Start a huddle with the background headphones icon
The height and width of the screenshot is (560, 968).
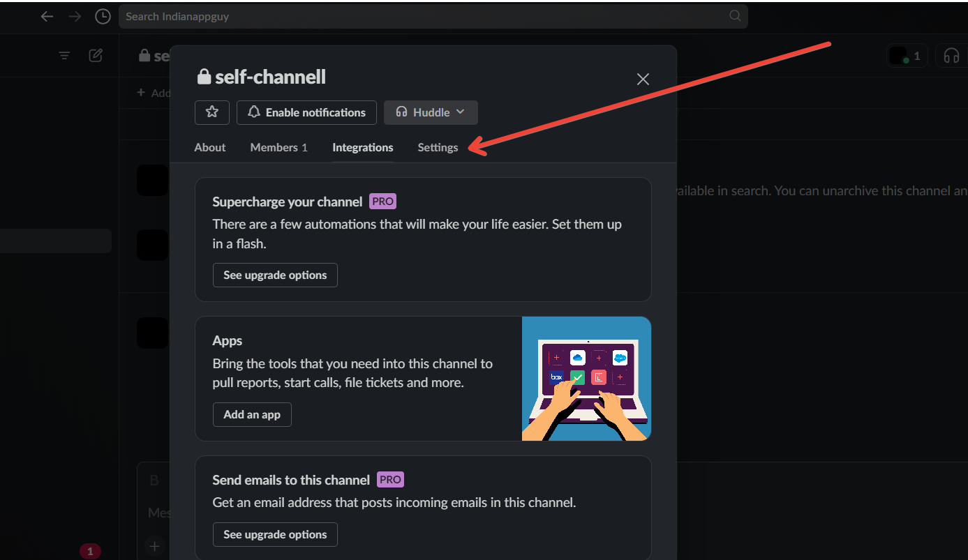pos(951,56)
